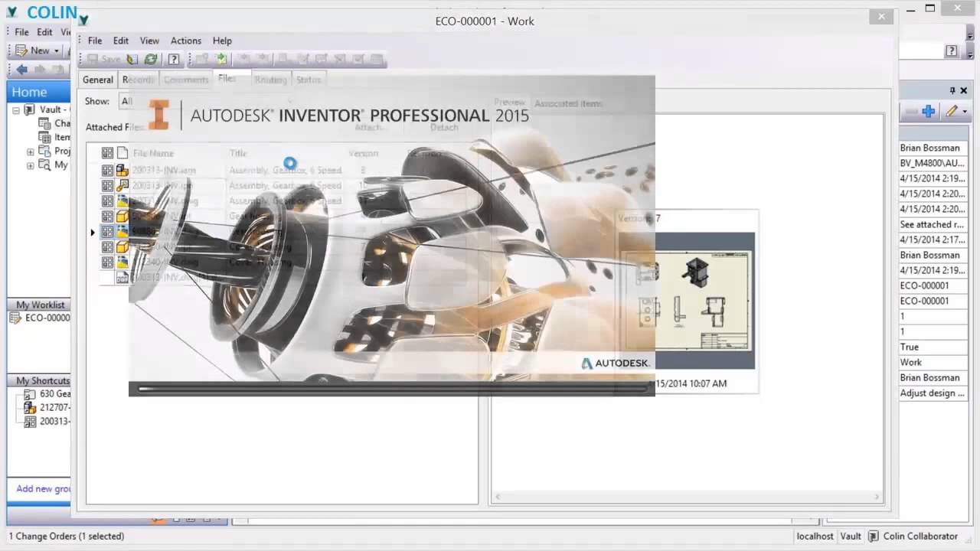Click the 200313 shortcut under My Shortcuts
Image resolution: width=980 pixels, height=551 pixels.
[46, 422]
